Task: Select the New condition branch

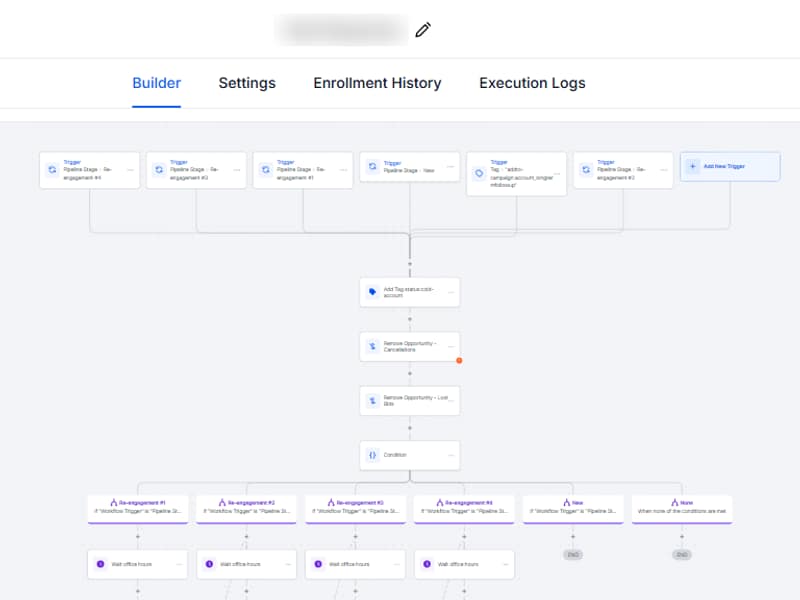Action: click(573, 508)
